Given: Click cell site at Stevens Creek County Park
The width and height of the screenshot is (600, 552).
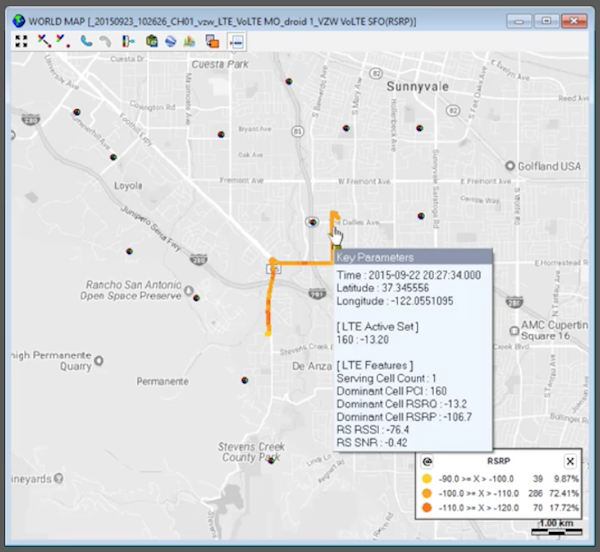Looking at the screenshot, I should [x=271, y=461].
